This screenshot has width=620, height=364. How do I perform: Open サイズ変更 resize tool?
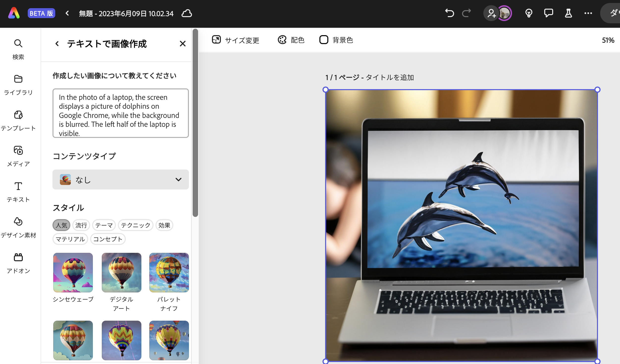(235, 40)
